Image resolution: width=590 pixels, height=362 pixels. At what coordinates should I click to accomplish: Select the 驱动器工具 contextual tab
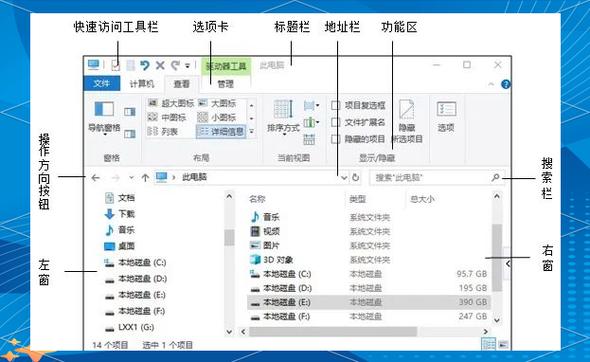[x=226, y=66]
